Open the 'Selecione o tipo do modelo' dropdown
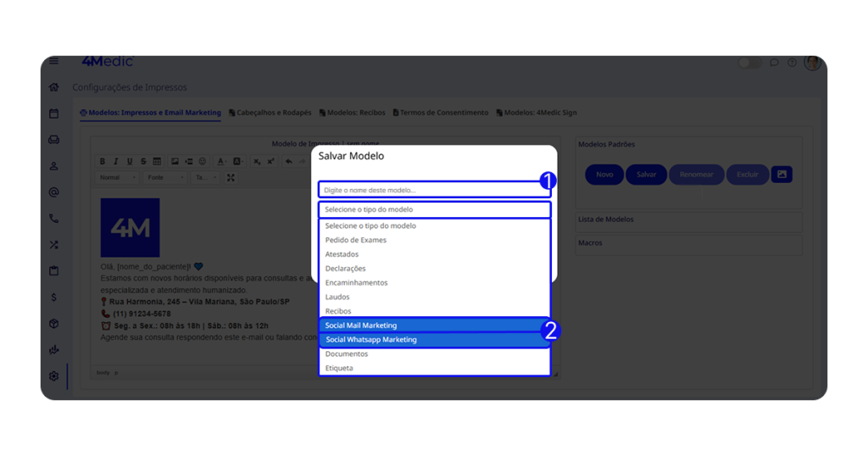Viewport: 868px width, 456px height. 434,209
